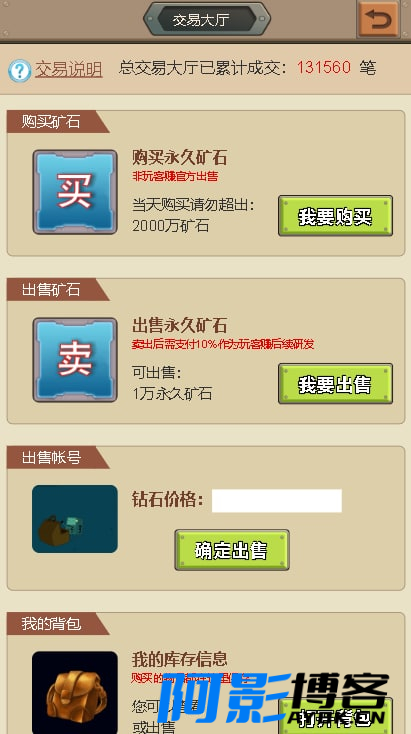Select the 出售帐号 section tab label
The image size is (411, 734).
(x=51, y=457)
